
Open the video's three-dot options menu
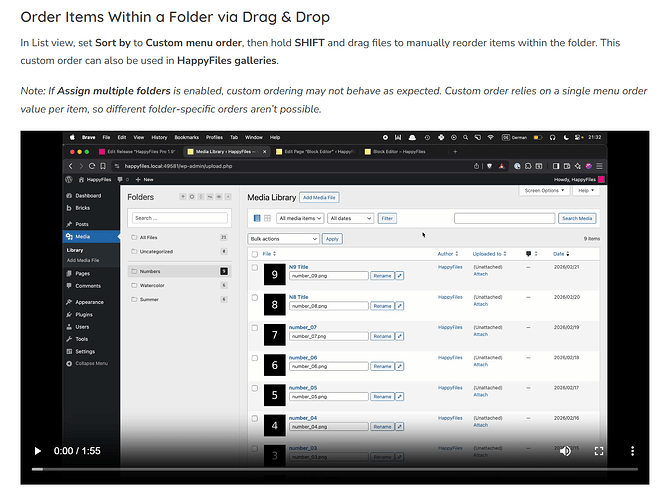pyautogui.click(x=632, y=451)
